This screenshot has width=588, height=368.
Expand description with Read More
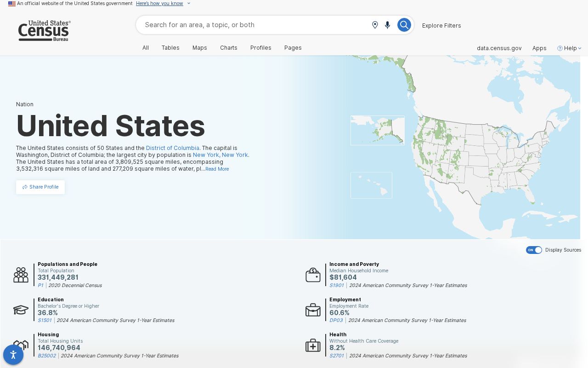[x=217, y=169]
